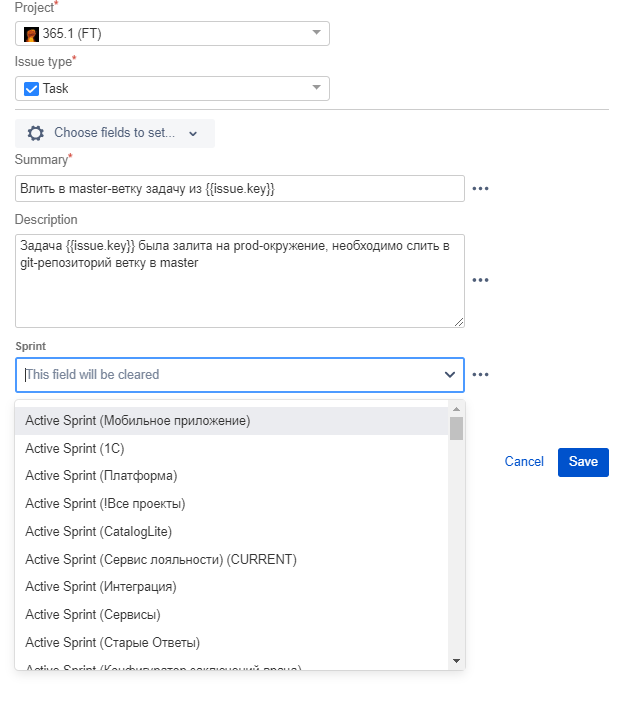This screenshot has width=636, height=726.
Task: Select Active Sprint (Мобильное приложение)
Action: [x=138, y=421]
